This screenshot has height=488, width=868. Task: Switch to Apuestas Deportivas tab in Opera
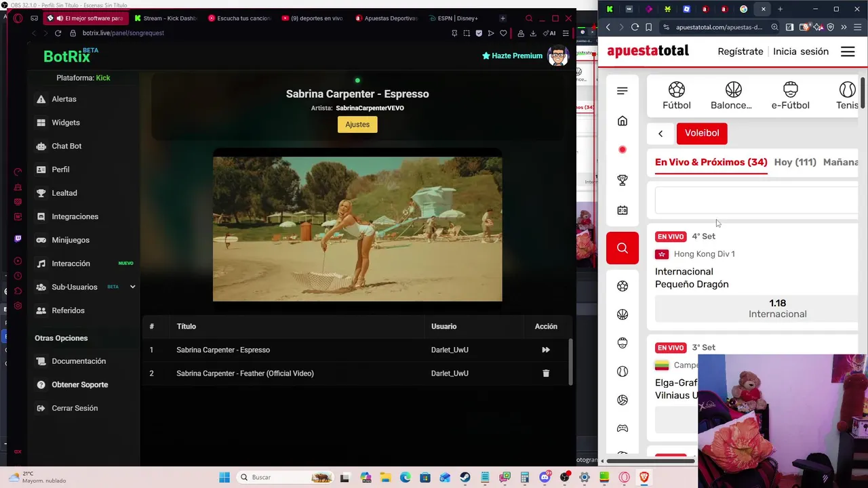[386, 18]
